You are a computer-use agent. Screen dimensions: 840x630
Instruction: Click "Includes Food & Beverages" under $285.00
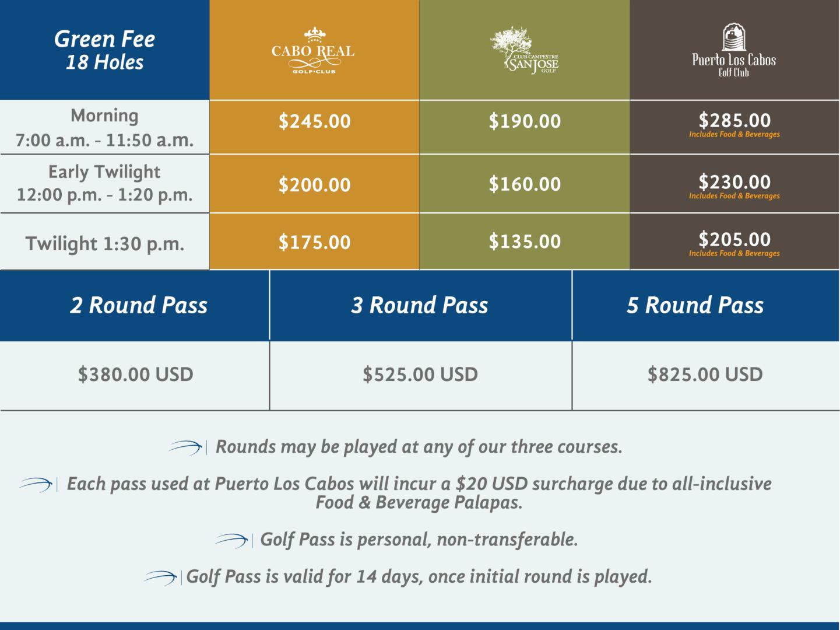pyautogui.click(x=734, y=135)
